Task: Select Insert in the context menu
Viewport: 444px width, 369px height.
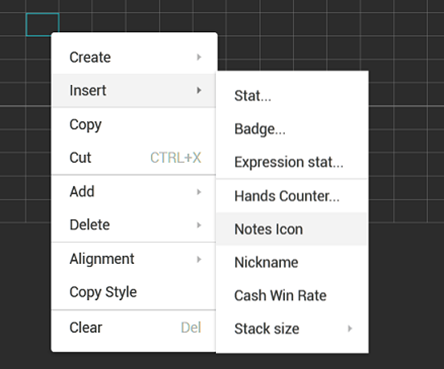Action: 134,91
